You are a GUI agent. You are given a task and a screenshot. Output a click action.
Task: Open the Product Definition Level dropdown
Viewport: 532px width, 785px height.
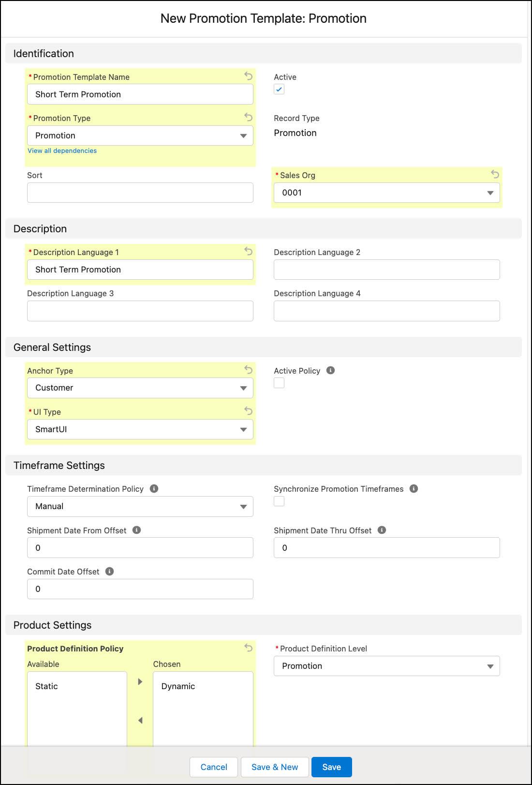[x=490, y=666]
